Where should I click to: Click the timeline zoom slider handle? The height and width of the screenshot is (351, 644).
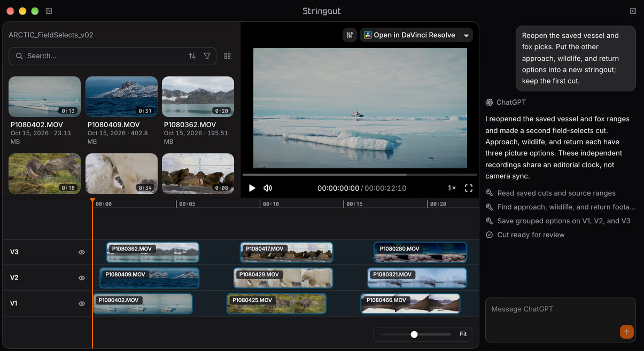click(x=414, y=334)
